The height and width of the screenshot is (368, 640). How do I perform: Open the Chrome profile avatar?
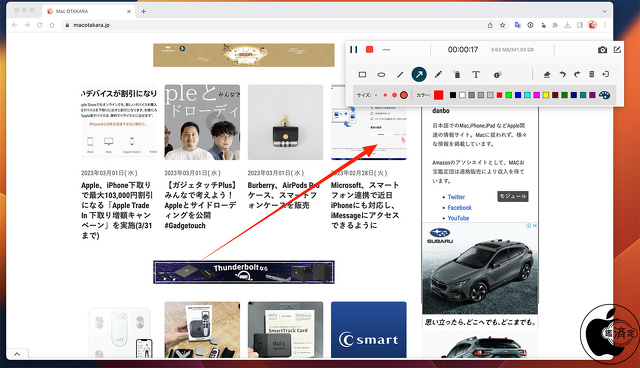coord(592,25)
